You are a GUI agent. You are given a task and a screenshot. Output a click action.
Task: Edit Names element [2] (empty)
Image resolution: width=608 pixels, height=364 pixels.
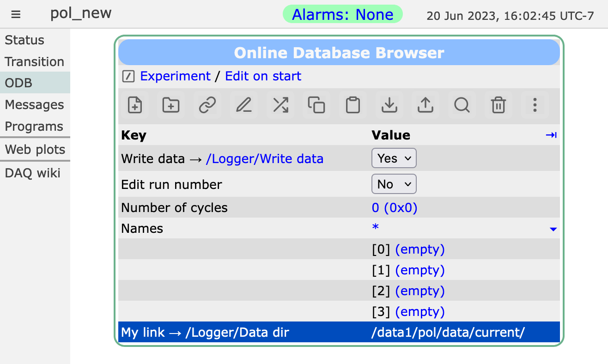coord(420,291)
